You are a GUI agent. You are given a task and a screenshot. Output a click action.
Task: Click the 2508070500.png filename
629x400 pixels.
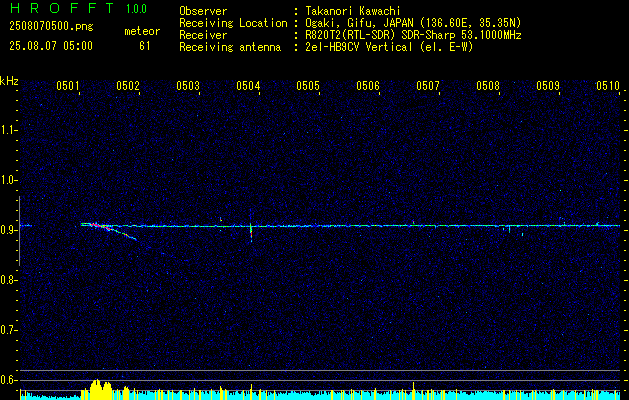point(51,27)
